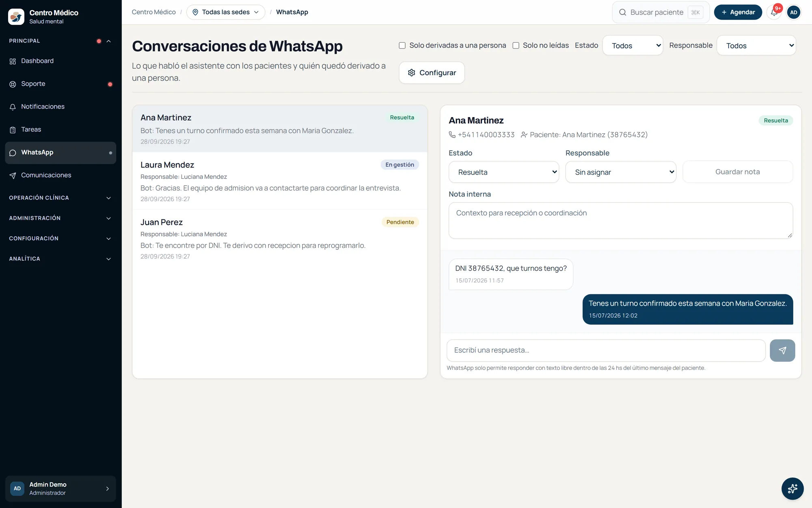Click the Pendiente status badge
This screenshot has height=508, width=812.
(400, 222)
